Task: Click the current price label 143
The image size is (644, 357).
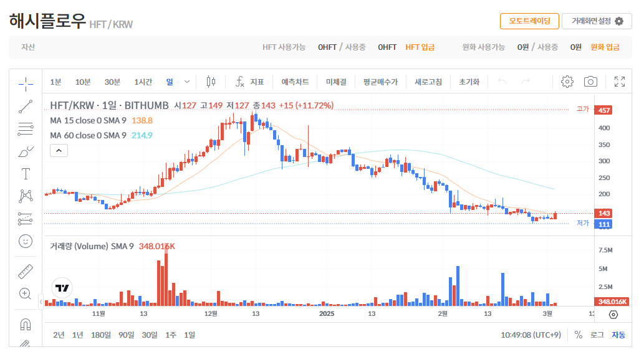Action: click(603, 213)
